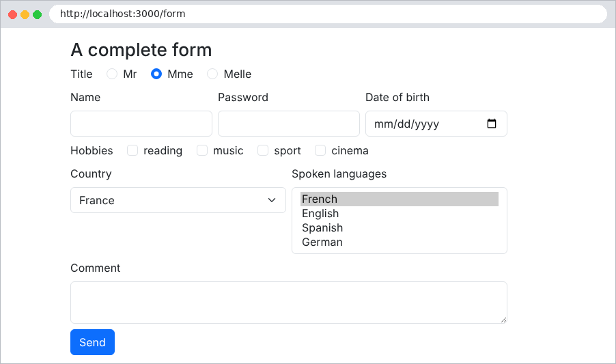Image resolution: width=616 pixels, height=364 pixels.
Task: Submit the form with Send button
Action: click(92, 342)
